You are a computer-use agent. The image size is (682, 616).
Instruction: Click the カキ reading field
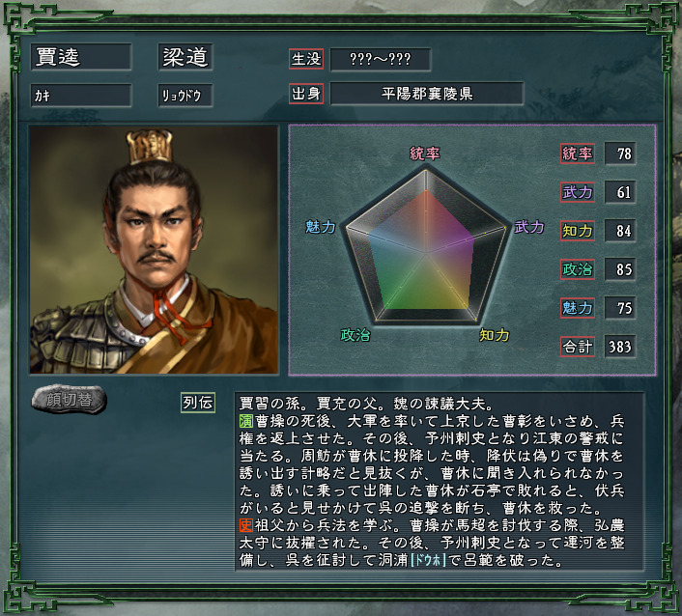[81, 96]
